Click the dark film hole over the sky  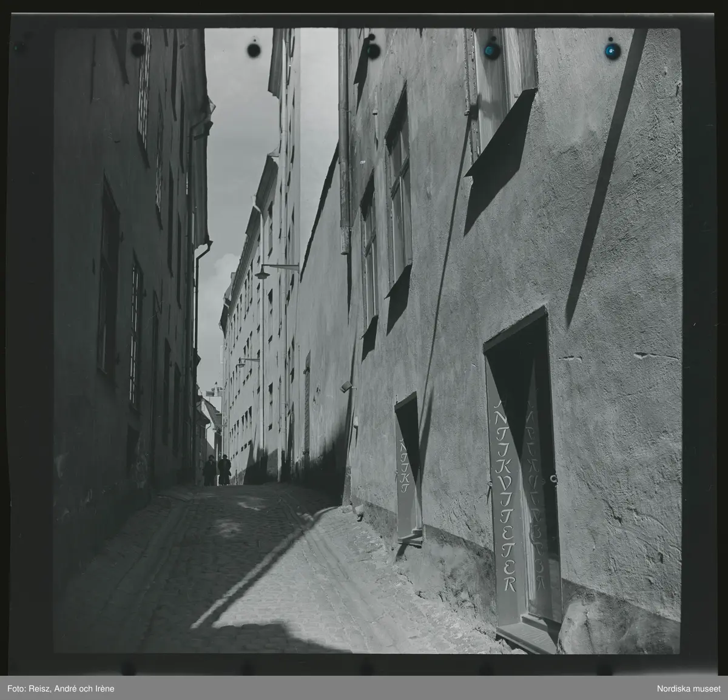click(253, 47)
